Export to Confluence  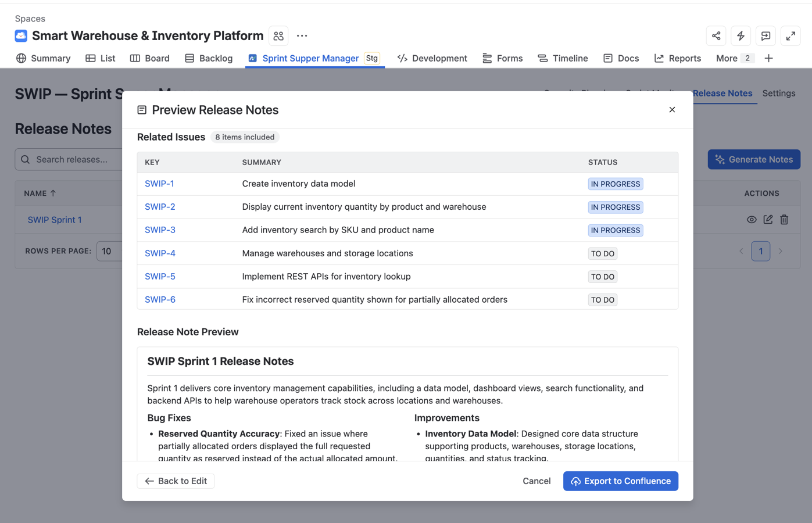tap(620, 481)
